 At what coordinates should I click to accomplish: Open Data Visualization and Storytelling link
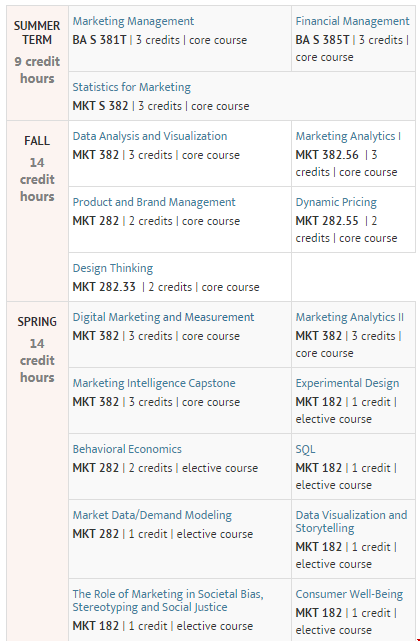[x=351, y=522]
